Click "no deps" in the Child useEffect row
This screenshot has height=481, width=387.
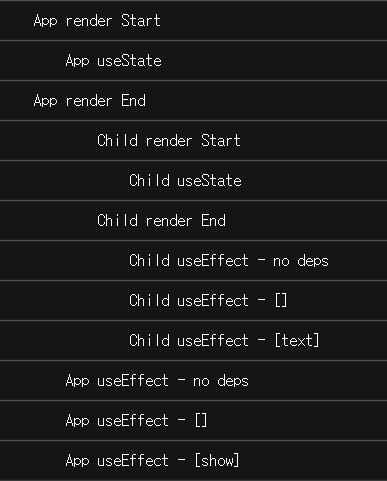coord(301,261)
